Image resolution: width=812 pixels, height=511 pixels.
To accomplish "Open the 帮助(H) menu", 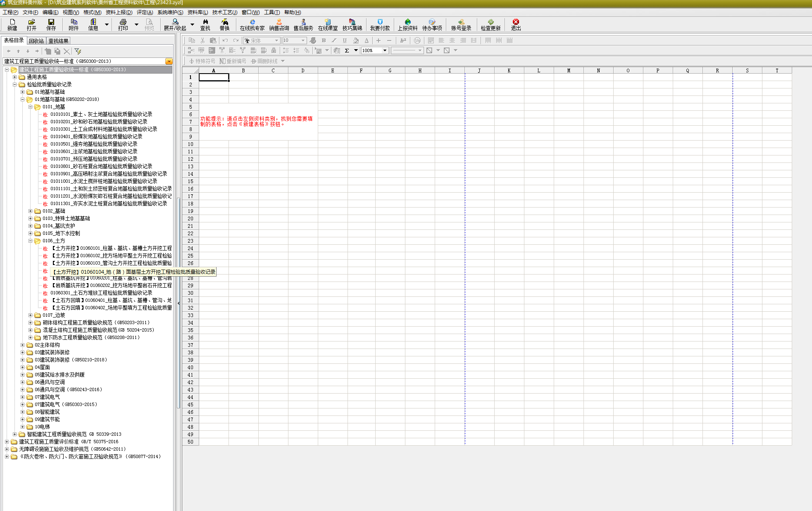I will pos(293,12).
